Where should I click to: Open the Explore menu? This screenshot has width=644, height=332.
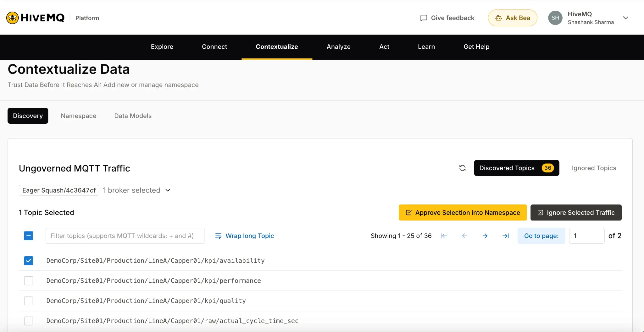(162, 47)
